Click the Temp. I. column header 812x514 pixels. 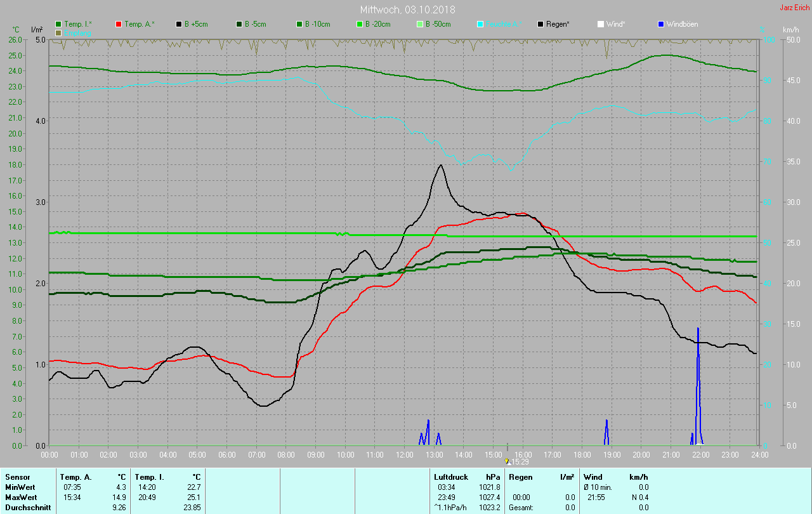coord(150,477)
